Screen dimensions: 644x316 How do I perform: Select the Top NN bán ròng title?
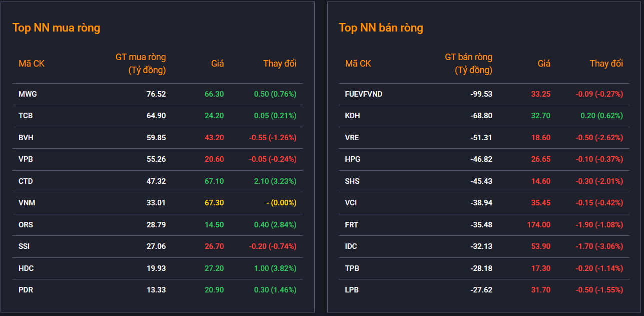[x=381, y=28]
